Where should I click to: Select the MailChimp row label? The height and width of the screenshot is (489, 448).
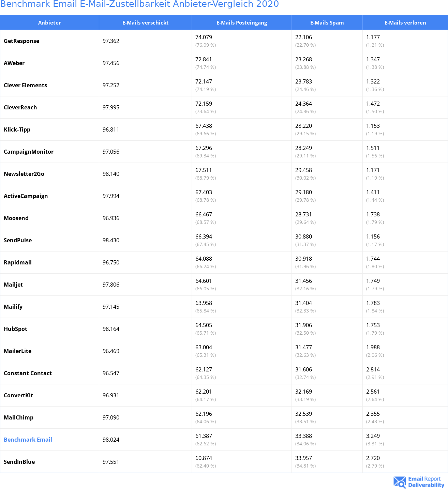[18, 417]
